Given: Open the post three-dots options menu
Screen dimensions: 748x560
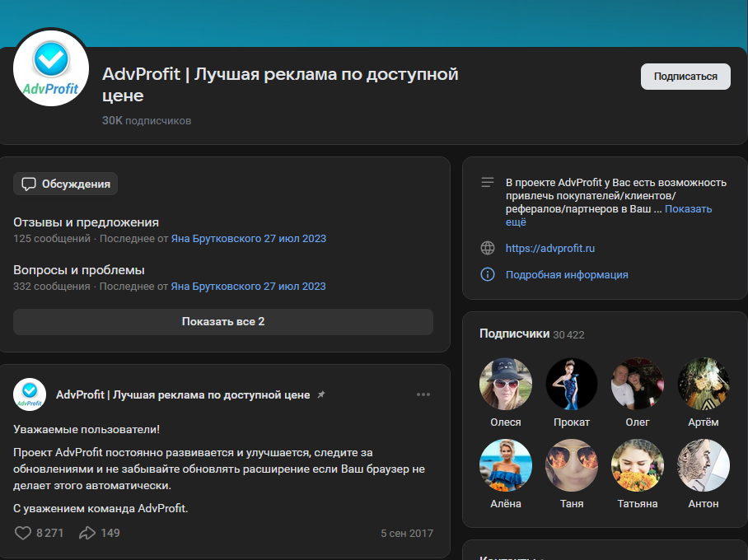Looking at the screenshot, I should 423,394.
